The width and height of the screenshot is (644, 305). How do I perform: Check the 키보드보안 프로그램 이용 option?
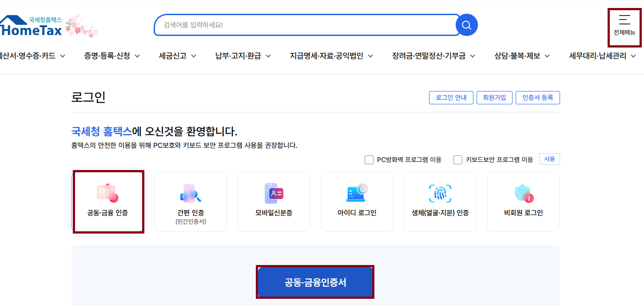[458, 159]
